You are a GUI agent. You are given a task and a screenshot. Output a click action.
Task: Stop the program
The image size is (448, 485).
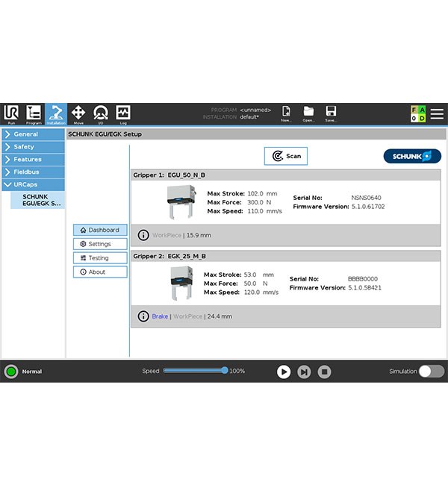point(324,372)
